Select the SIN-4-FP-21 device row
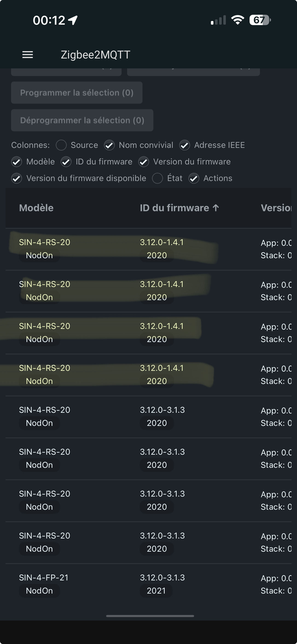The height and width of the screenshot is (644, 297). (44, 577)
